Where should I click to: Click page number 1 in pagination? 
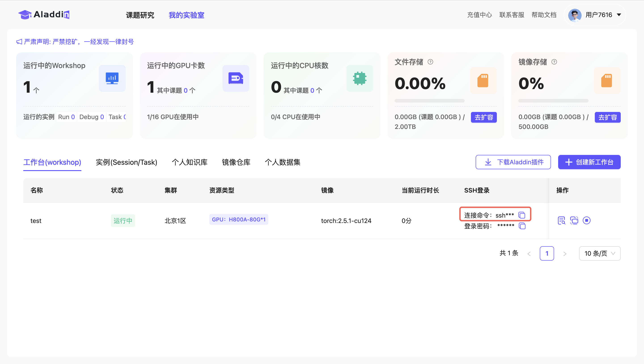tap(547, 253)
